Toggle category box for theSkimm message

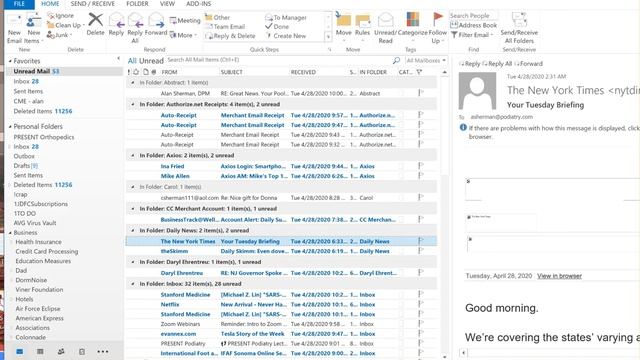pyautogui.click(x=402, y=251)
